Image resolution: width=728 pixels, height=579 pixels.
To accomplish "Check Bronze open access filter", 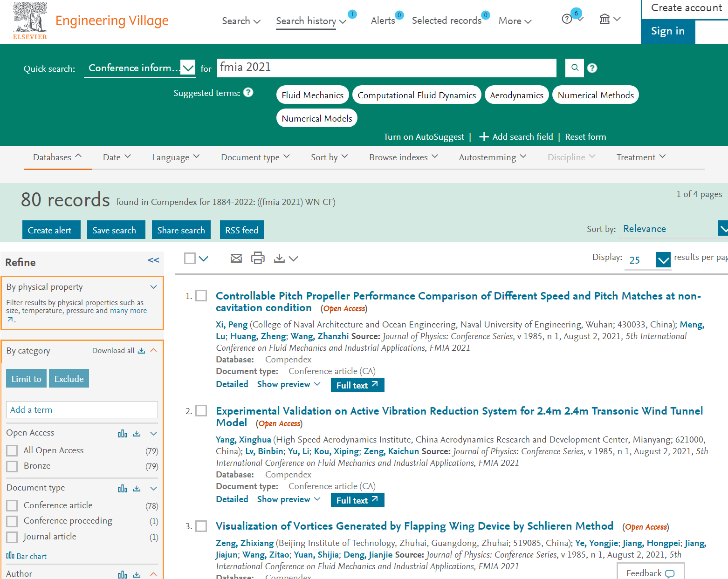I will [12, 466].
